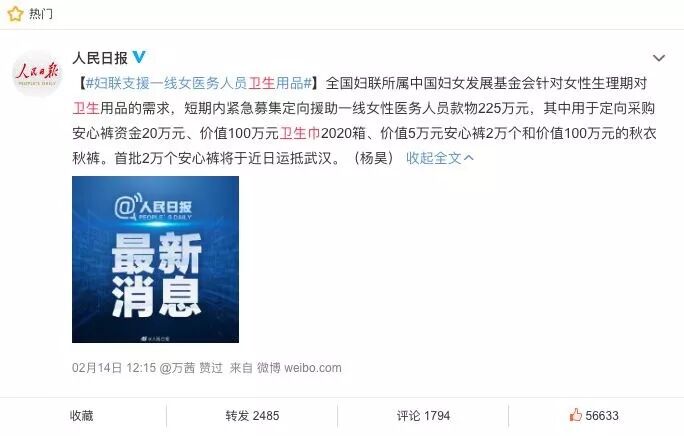Click the star icon beside 热门
Viewport: 684px width, 436px height.
coord(14,14)
